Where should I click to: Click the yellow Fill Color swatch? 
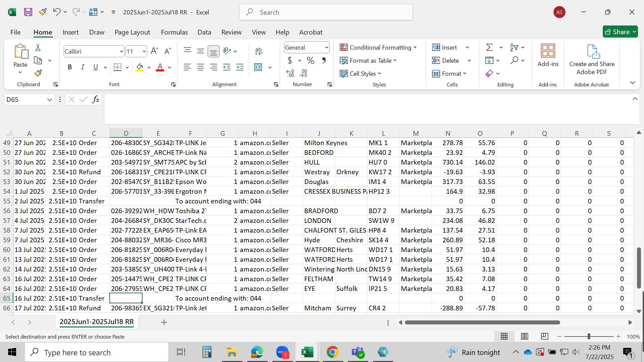click(x=140, y=67)
